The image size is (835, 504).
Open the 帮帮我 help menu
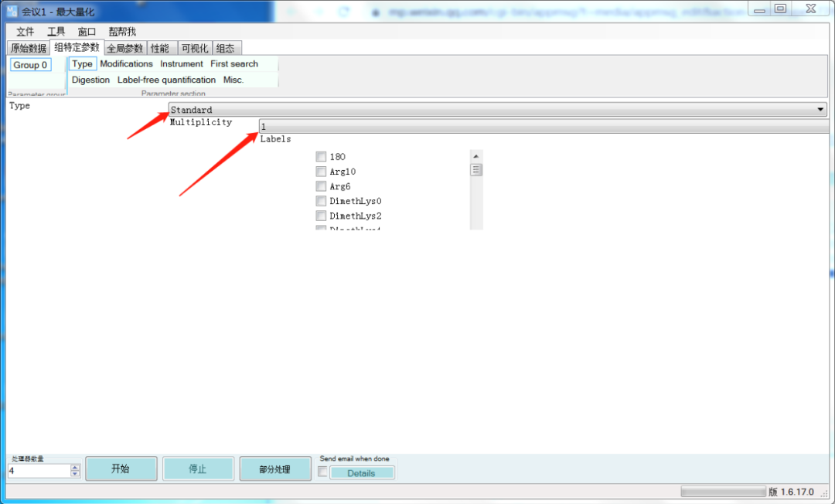tap(121, 32)
